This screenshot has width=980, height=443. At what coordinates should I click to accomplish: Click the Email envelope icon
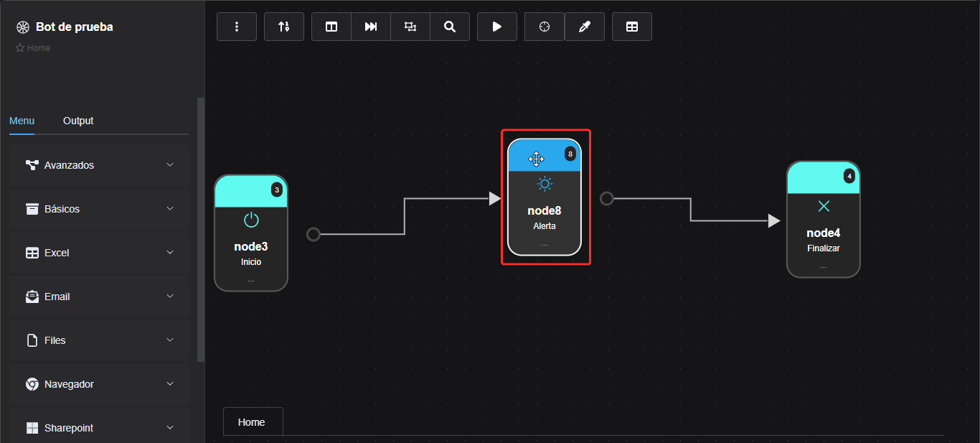32,297
